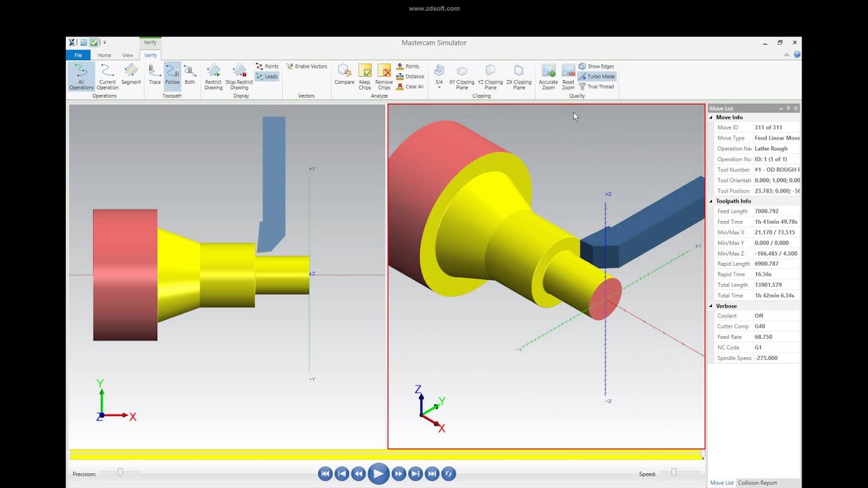The image size is (868, 488).
Task: Click the yellow simulation progress bar
Action: coord(385,455)
